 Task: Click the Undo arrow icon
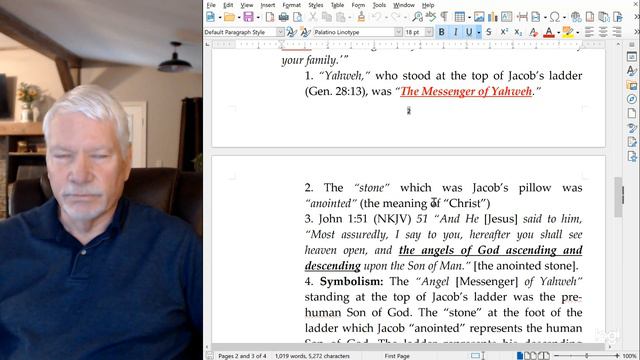[x=377, y=17]
